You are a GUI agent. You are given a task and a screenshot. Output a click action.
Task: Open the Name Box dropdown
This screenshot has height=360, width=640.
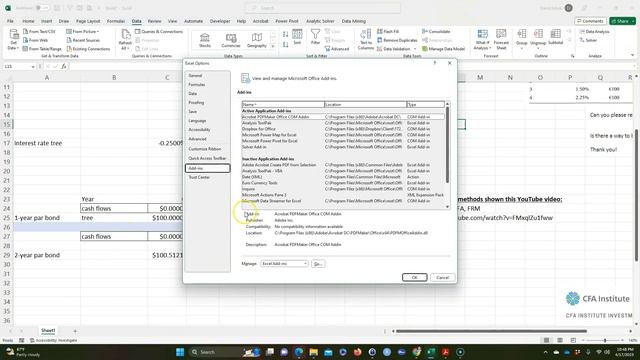click(33, 66)
